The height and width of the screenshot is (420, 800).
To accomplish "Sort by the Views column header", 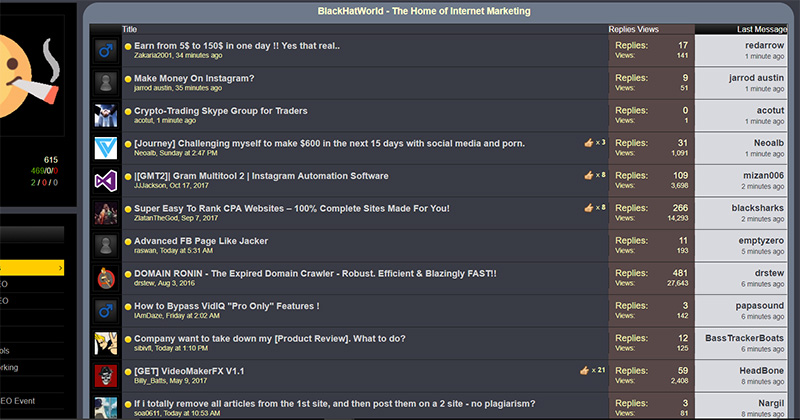I will click(x=647, y=30).
